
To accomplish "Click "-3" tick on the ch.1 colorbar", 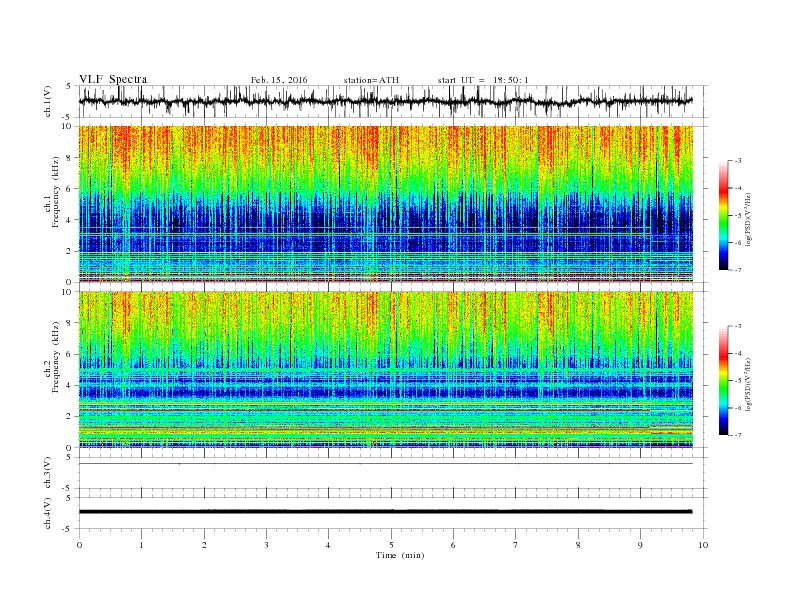I will pos(738,161).
